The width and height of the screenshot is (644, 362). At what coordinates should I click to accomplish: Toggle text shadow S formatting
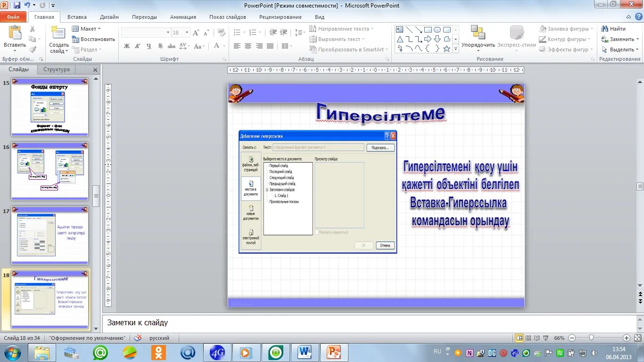(x=160, y=46)
